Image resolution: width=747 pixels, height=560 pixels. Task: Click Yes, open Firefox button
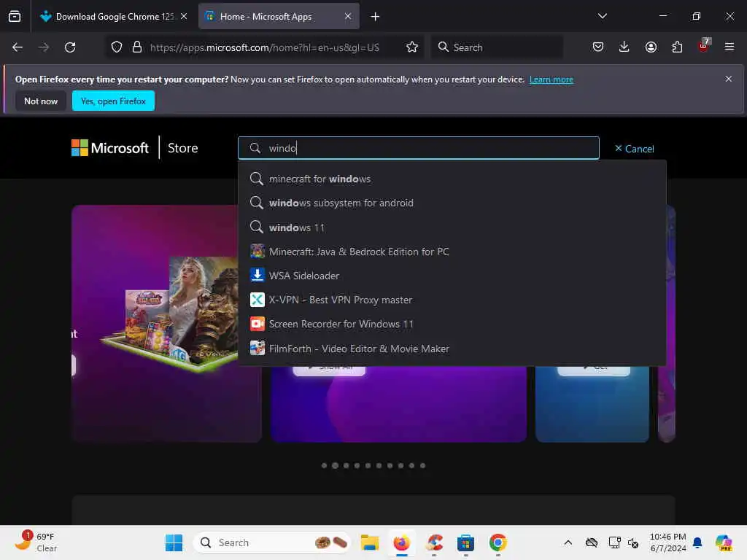(x=113, y=101)
